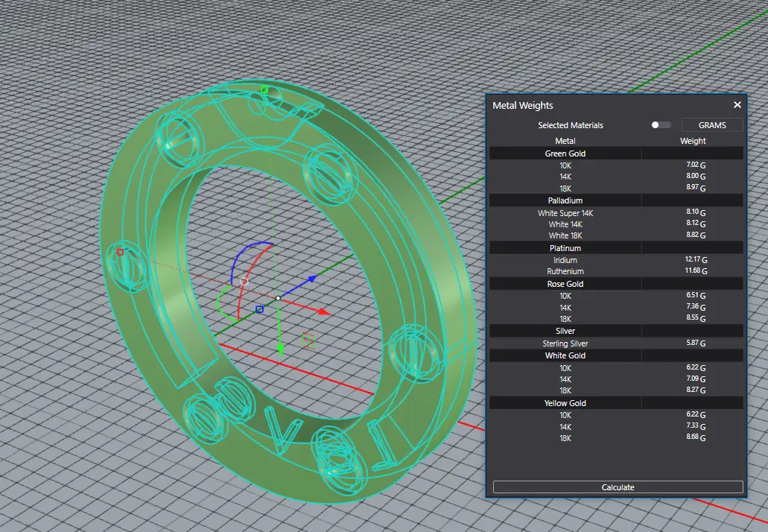
Task: Click the GRAMS unit button
Action: click(711, 125)
